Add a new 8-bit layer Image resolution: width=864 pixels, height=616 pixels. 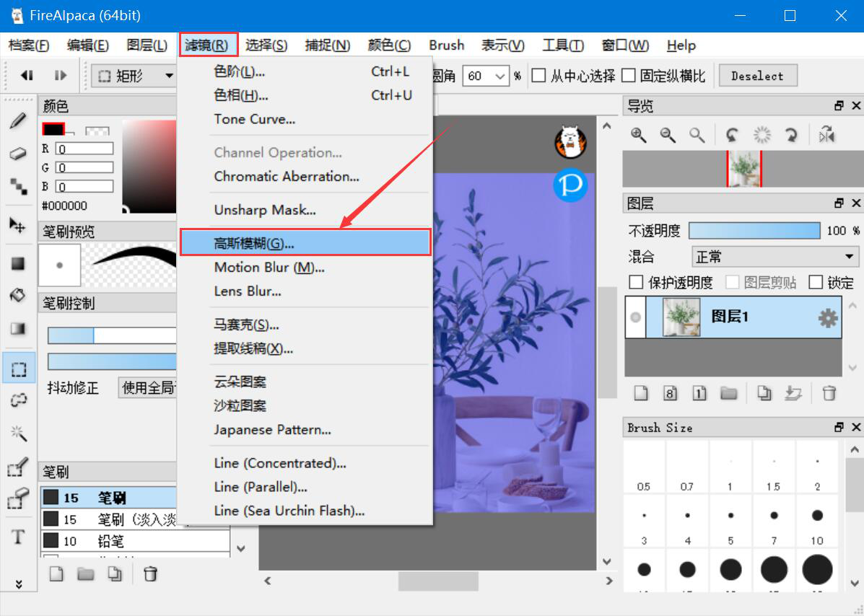670,393
